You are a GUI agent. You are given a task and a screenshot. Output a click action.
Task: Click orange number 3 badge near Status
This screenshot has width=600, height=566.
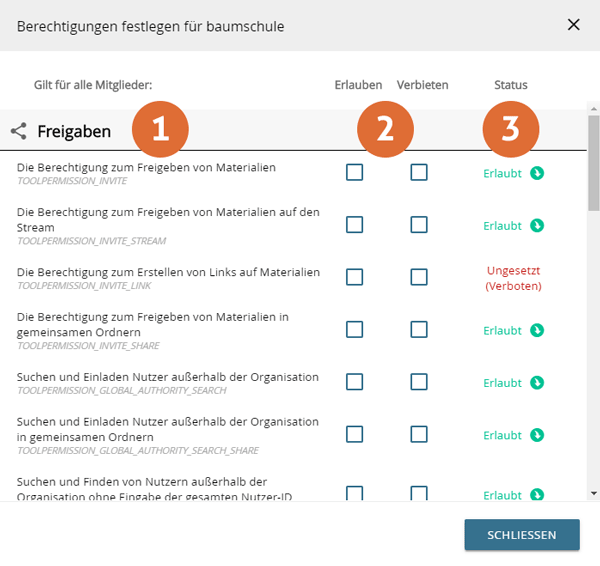click(x=511, y=128)
